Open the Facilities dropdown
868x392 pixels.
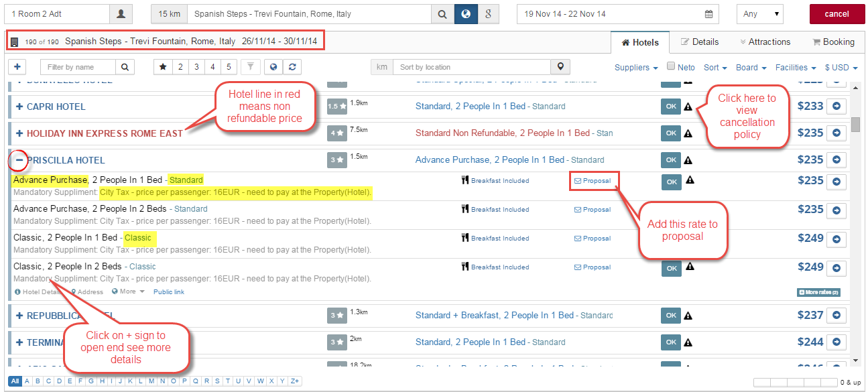796,67
